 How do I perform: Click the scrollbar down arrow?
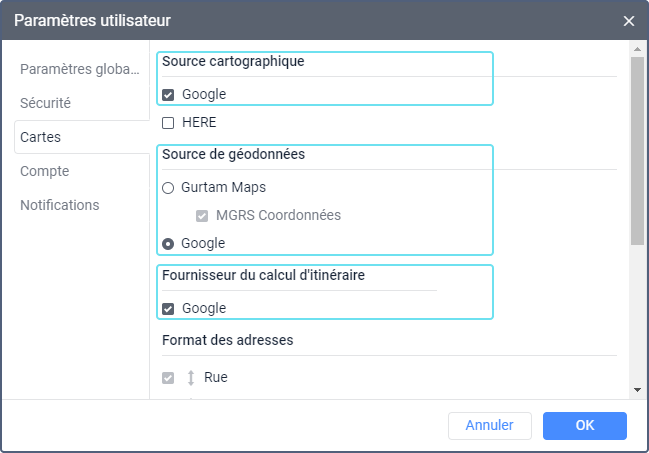pyautogui.click(x=637, y=389)
